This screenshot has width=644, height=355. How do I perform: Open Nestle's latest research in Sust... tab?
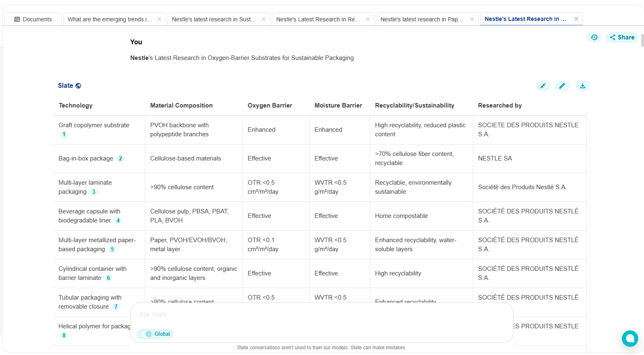pos(214,19)
